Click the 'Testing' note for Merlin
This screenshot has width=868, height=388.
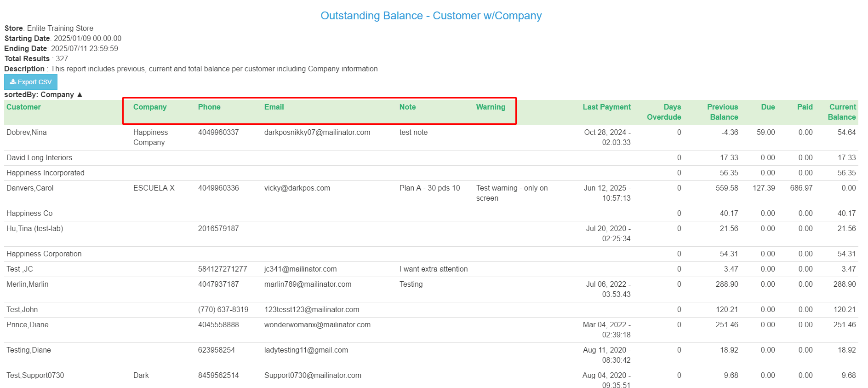[x=411, y=284]
